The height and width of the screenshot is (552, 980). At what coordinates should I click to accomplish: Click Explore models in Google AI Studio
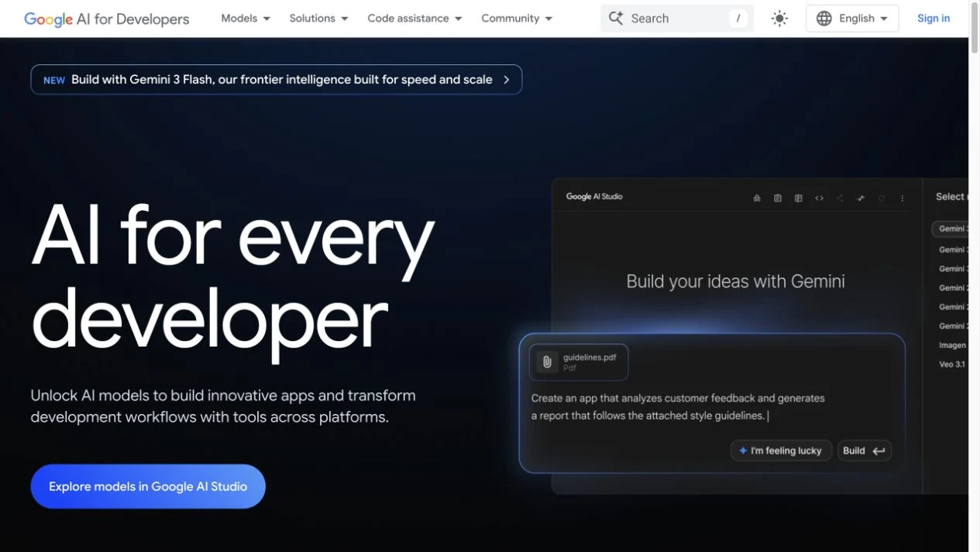148,486
